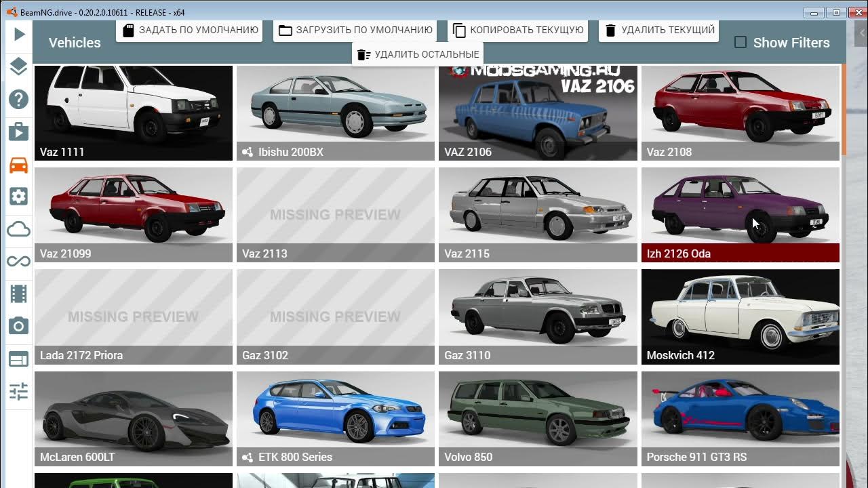Select the Vaz 1111 vehicle
868x488 pixels.
[134, 113]
